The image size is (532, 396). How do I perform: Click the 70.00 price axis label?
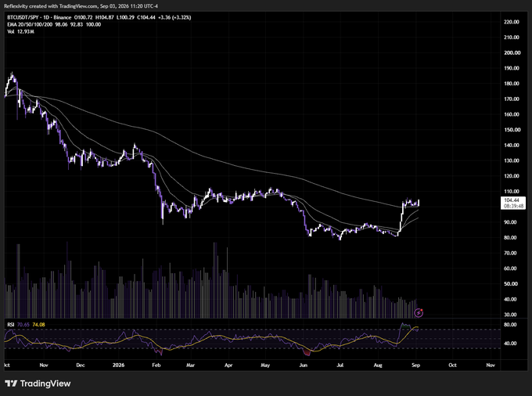(510, 253)
